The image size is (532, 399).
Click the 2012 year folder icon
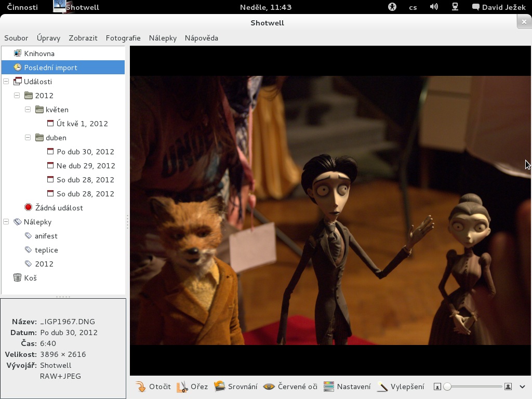click(x=29, y=96)
